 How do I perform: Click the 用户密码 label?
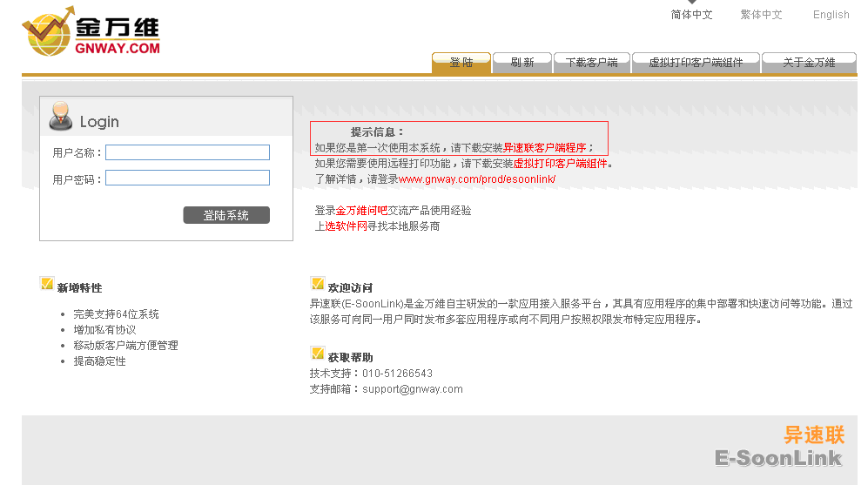click(x=77, y=179)
